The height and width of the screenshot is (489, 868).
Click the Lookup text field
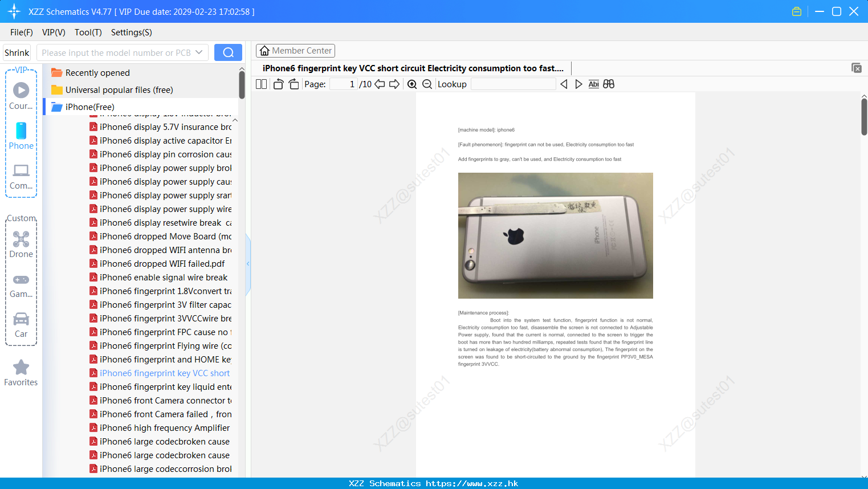coord(513,84)
